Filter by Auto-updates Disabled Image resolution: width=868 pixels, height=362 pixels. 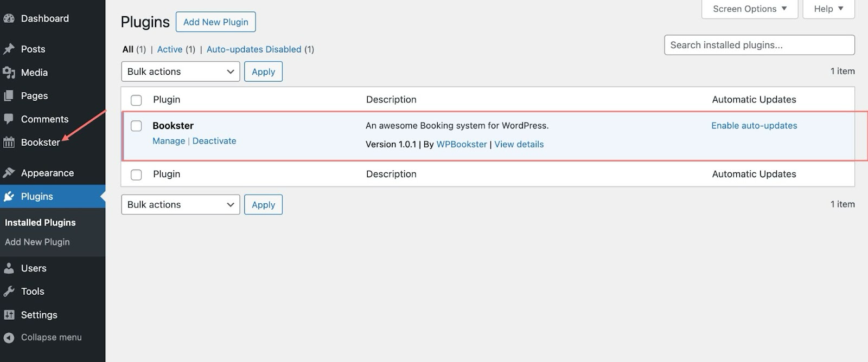pyautogui.click(x=254, y=49)
